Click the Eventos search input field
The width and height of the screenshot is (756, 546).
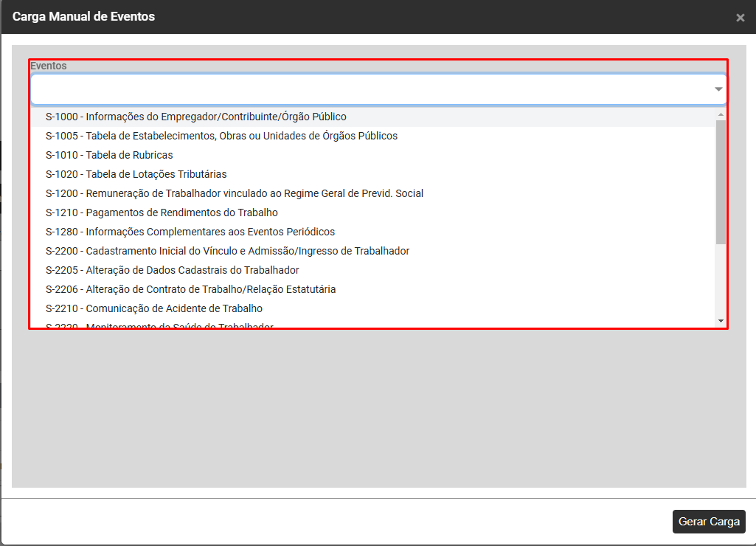[369, 89]
